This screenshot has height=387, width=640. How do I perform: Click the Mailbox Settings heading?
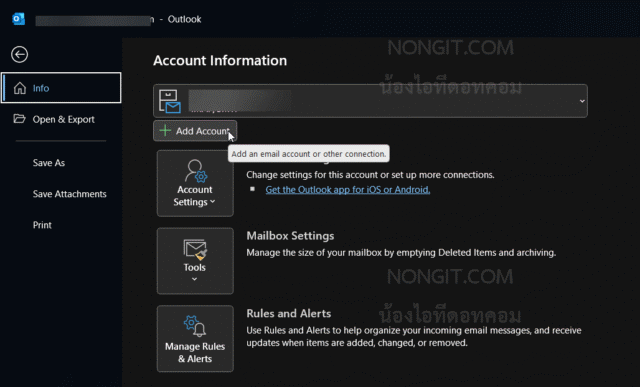(x=290, y=236)
